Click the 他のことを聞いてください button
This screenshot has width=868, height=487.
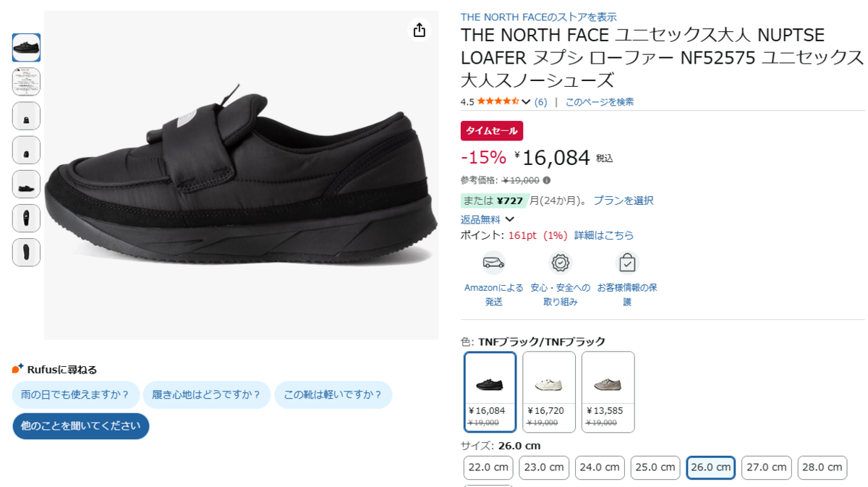[80, 426]
